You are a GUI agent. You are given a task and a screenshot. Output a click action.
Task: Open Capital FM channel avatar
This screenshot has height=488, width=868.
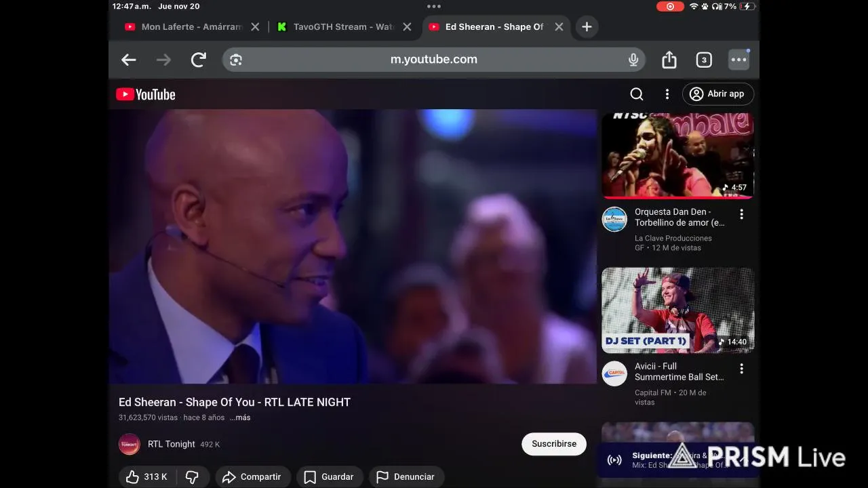pyautogui.click(x=614, y=373)
